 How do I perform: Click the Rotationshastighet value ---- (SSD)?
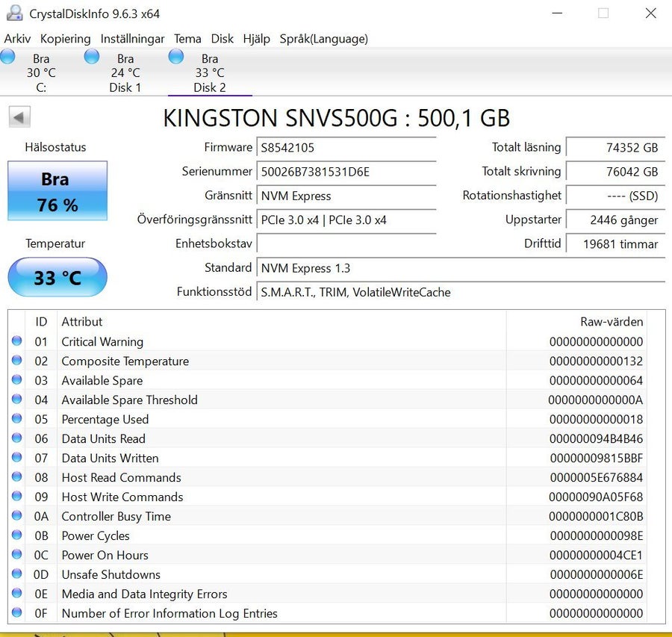[x=615, y=196]
